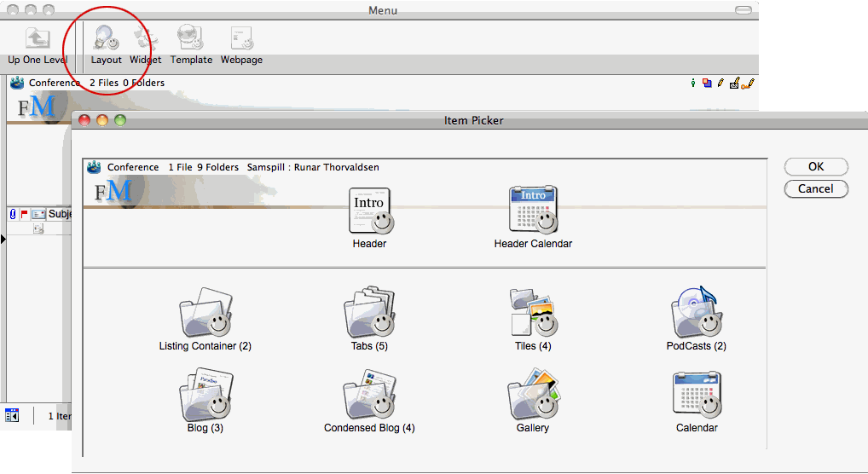Click the flag column header

[24, 214]
